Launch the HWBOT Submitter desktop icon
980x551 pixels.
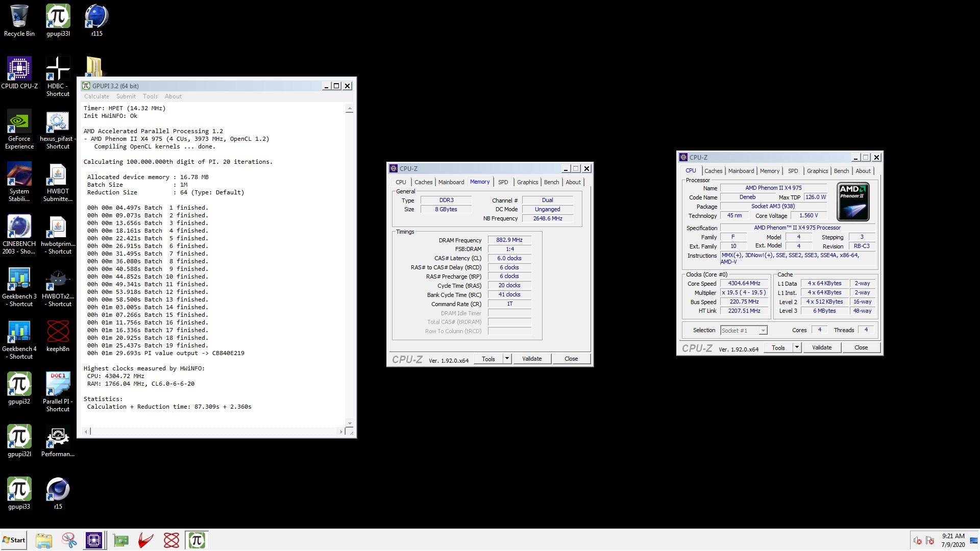click(58, 182)
